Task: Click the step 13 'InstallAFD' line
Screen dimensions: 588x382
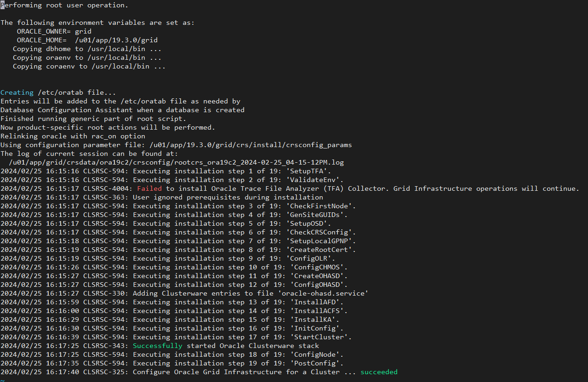Action: pyautogui.click(x=172, y=302)
